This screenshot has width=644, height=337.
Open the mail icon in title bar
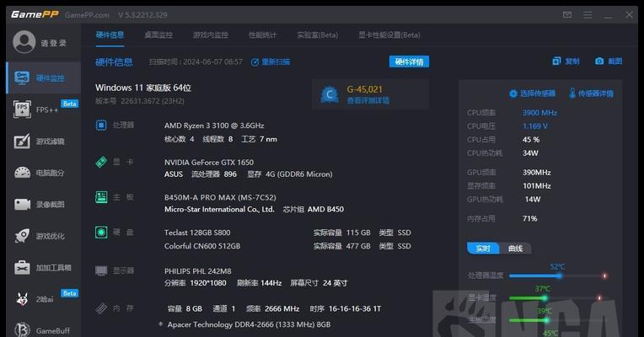567,15
